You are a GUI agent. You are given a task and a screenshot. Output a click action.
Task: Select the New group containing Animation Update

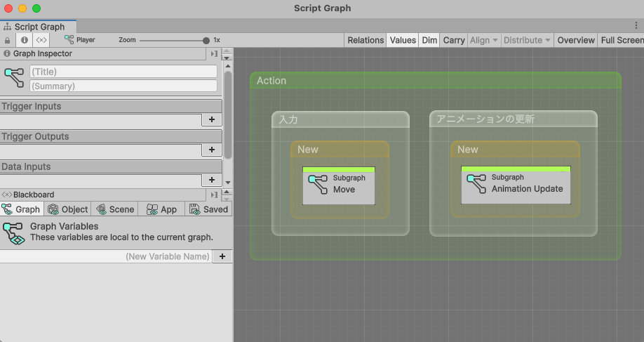point(515,149)
